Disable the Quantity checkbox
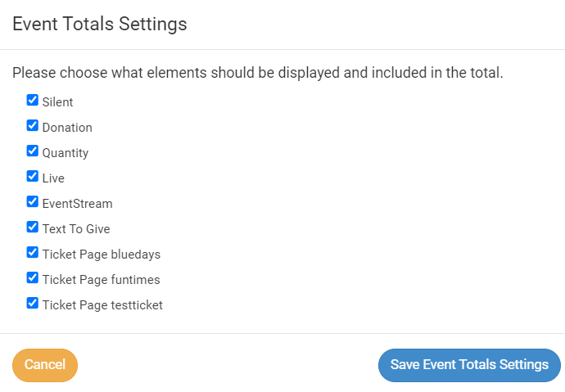The image size is (565, 392). point(33,151)
